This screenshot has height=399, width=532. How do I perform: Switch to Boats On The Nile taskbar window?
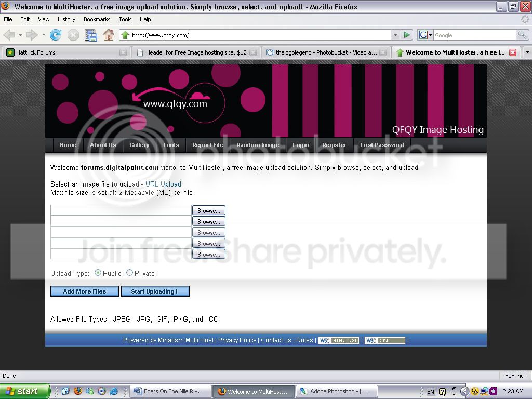click(x=171, y=391)
